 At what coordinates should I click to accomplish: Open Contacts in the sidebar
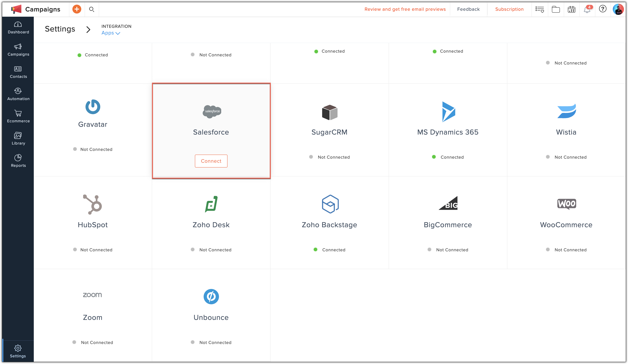click(18, 72)
